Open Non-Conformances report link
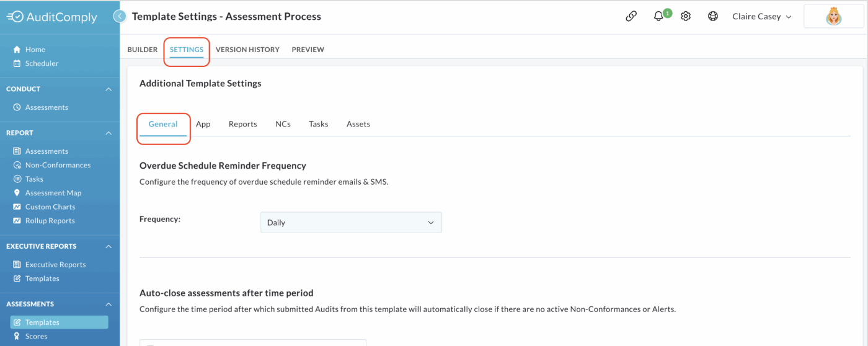This screenshot has height=346, width=868. [58, 165]
